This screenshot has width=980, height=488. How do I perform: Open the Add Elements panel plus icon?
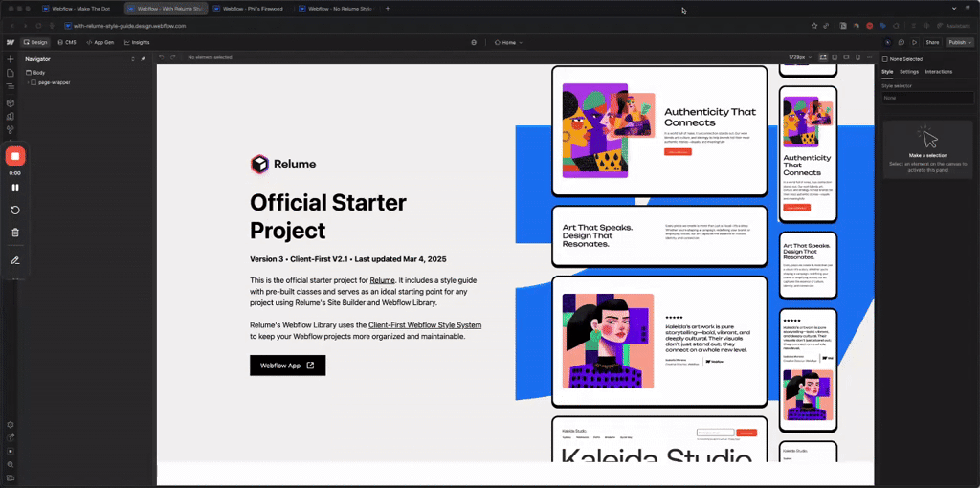pos(10,59)
